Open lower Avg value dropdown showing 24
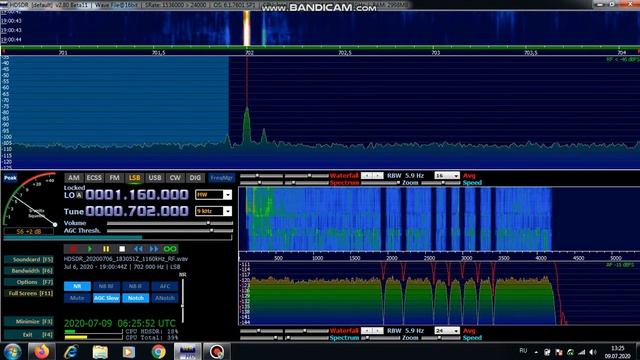Image resolution: width=640 pixels, height=360 pixels. point(447,331)
